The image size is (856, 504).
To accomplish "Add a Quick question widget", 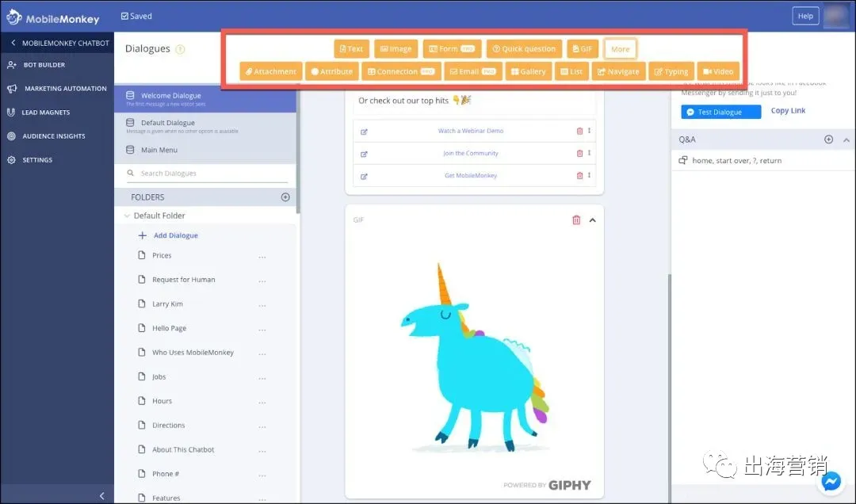I will (524, 48).
